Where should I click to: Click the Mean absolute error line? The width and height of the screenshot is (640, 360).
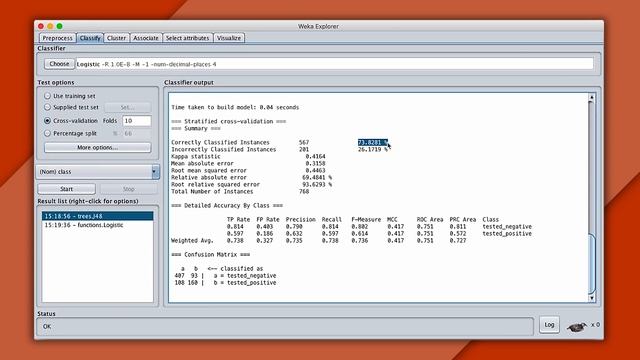click(248, 163)
